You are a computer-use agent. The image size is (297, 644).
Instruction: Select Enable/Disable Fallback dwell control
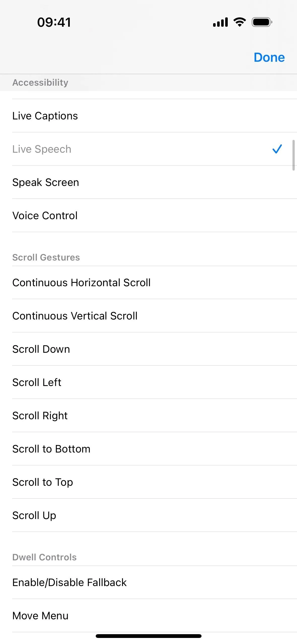(x=148, y=582)
